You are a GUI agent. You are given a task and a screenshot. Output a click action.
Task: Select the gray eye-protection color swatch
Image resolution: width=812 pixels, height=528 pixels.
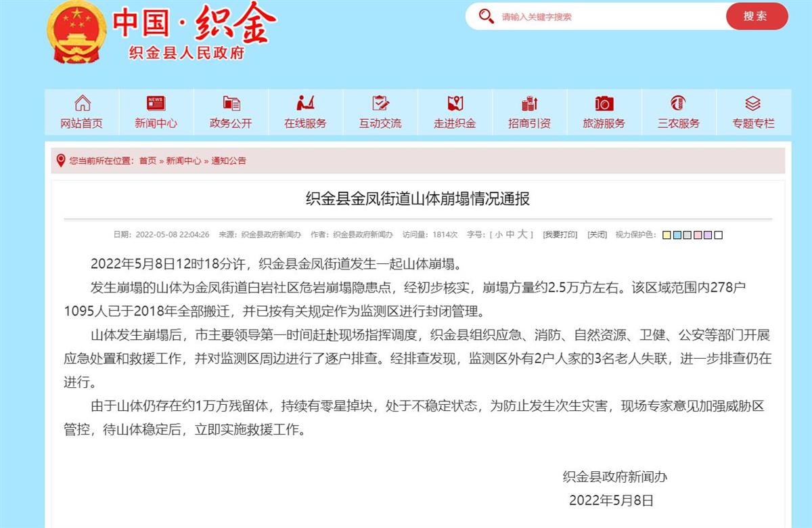[687, 235]
